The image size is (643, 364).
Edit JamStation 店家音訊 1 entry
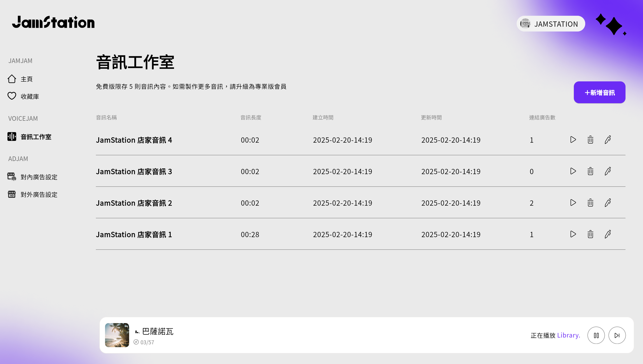608,234
